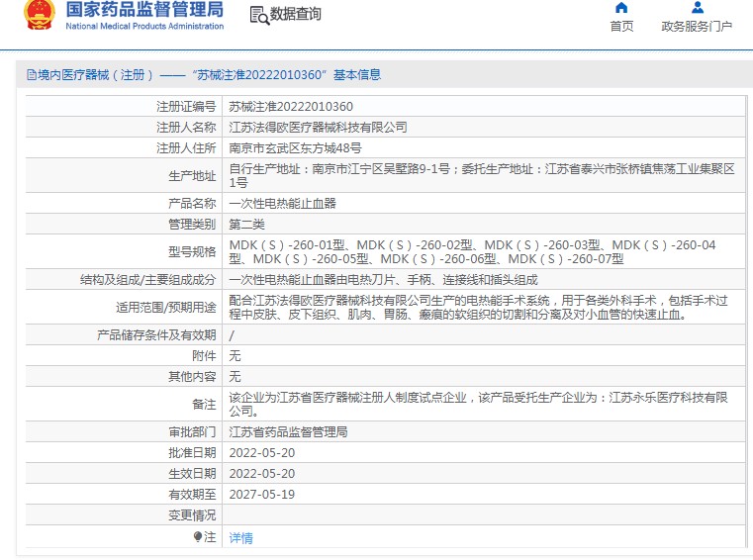Viewport: 753px width, 560px height.
Task: Click the National Medical Products Administration text
Action: (x=144, y=26)
